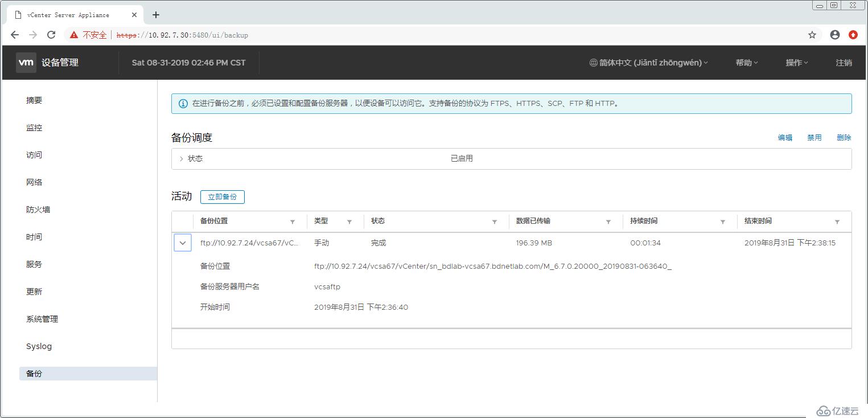The height and width of the screenshot is (418, 868).
Task: Click the not-secure warning triangle icon
Action: coord(74,35)
